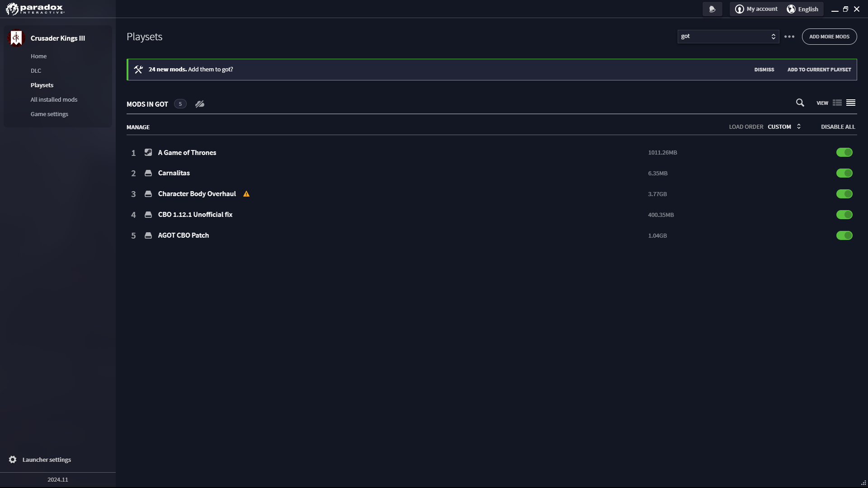
Task: Go to Home in the sidebar
Action: [39, 56]
